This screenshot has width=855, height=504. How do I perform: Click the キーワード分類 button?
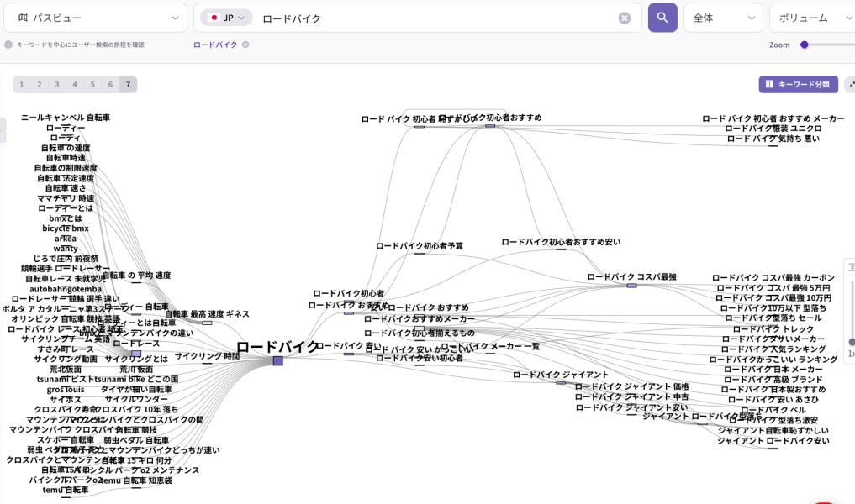click(x=798, y=84)
